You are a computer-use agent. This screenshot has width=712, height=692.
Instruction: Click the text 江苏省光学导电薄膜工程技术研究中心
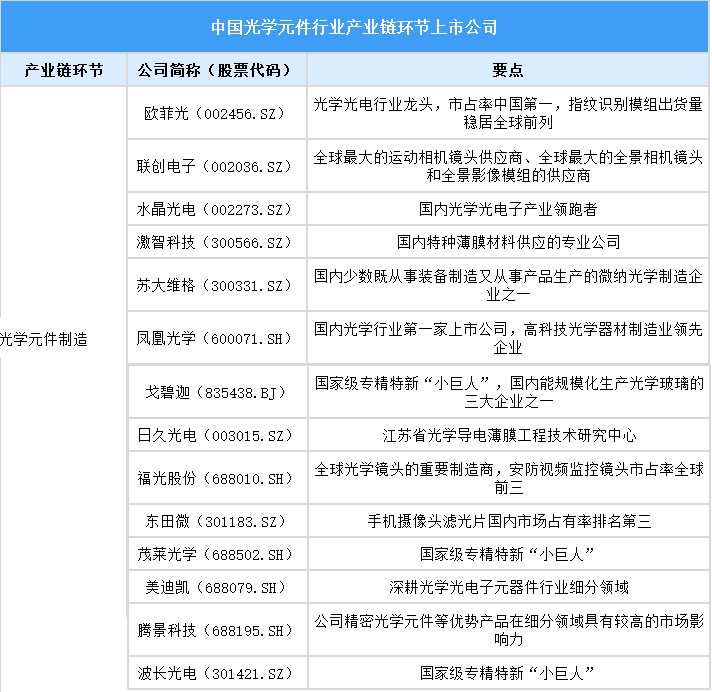[x=509, y=435]
